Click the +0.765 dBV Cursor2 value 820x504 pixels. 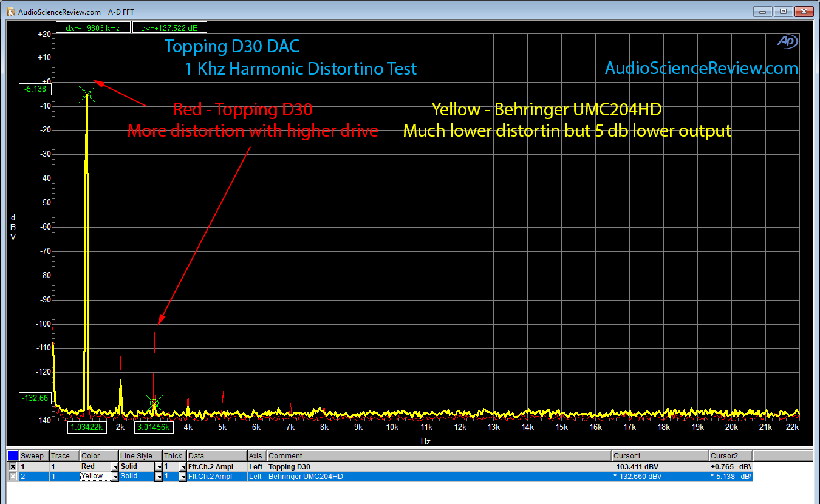(x=731, y=466)
